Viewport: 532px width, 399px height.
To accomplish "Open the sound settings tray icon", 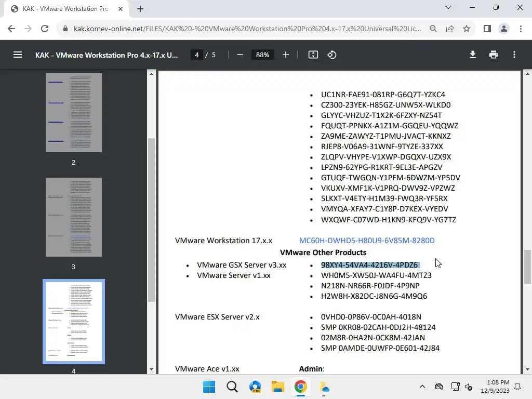I will [469, 387].
